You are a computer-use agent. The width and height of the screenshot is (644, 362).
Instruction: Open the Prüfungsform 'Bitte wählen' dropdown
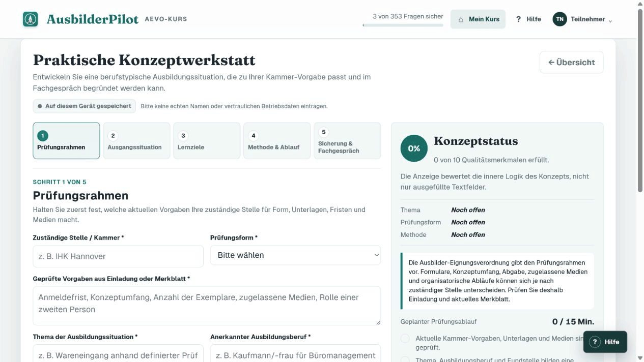295,255
